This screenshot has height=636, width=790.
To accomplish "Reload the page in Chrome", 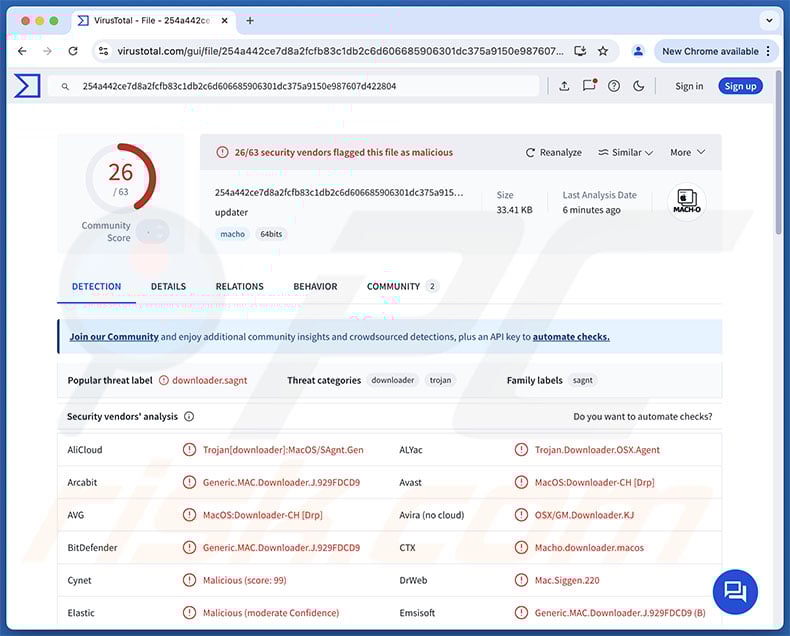I will click(x=73, y=51).
